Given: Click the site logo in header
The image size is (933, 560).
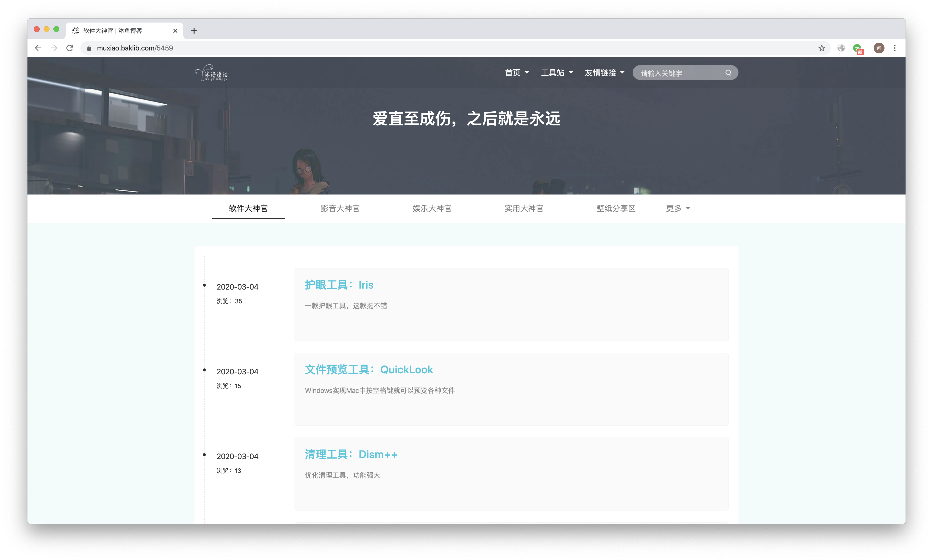Looking at the screenshot, I should click(211, 73).
